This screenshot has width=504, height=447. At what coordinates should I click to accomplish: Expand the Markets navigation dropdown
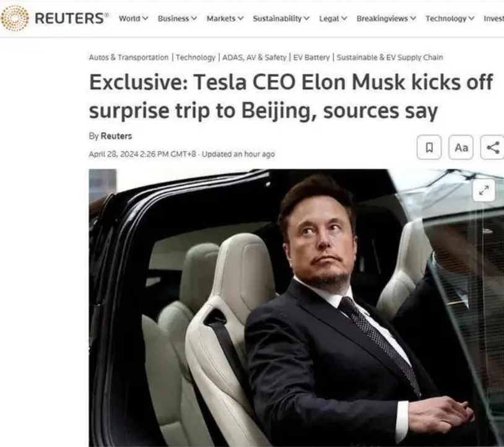point(225,19)
